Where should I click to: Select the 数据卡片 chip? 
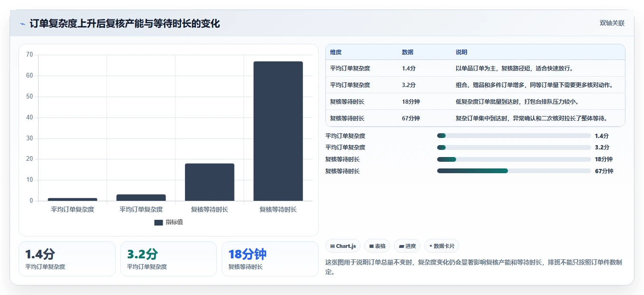click(442, 246)
